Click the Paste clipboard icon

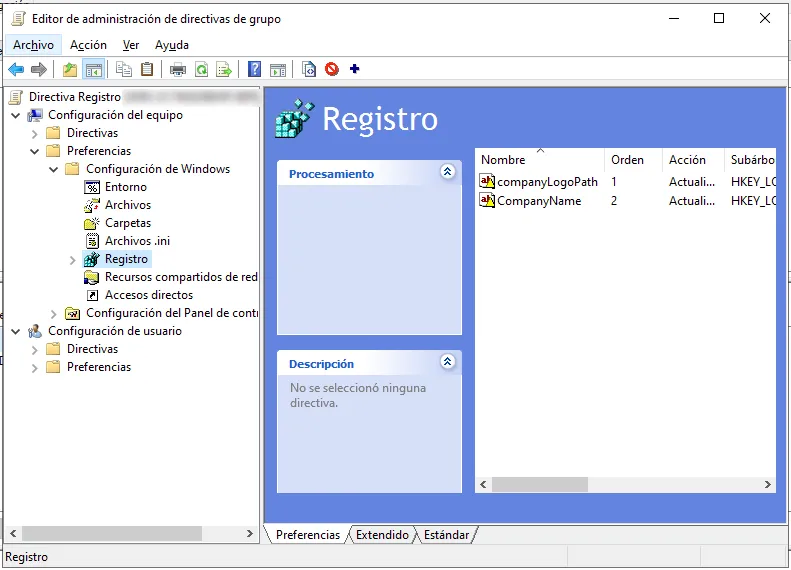point(147,69)
